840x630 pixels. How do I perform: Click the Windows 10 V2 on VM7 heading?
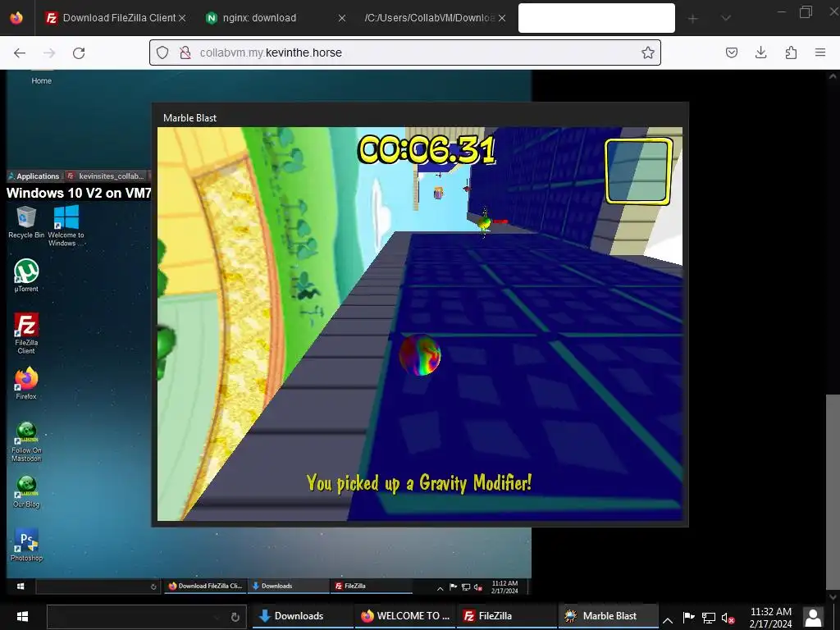(x=79, y=193)
